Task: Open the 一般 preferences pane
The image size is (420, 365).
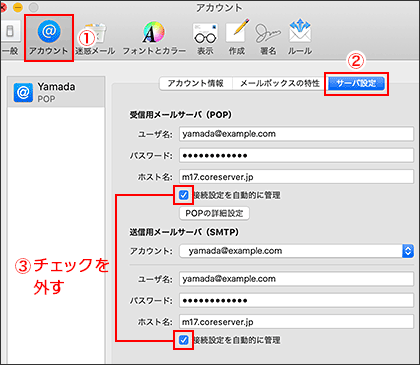Action: click(10, 38)
